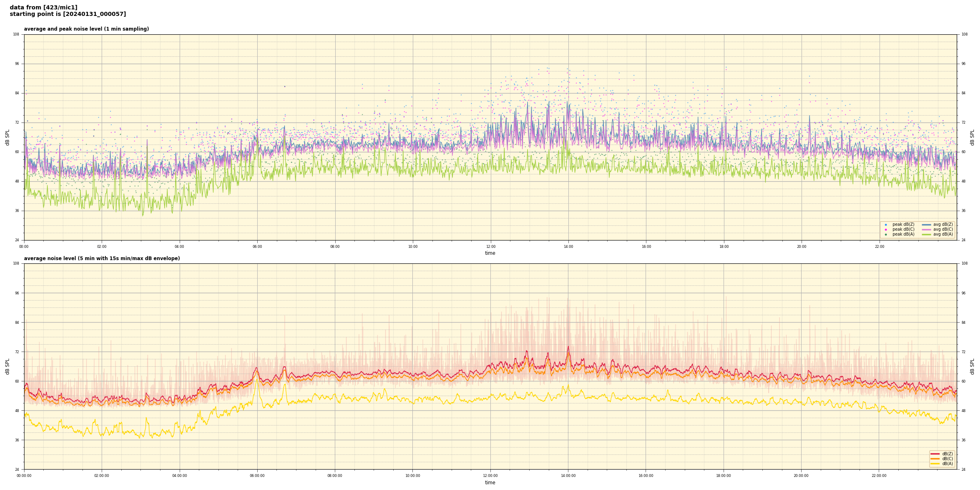980x490 pixels.
Task: Click the peak dB(A) legend entry
Action: [x=903, y=234]
